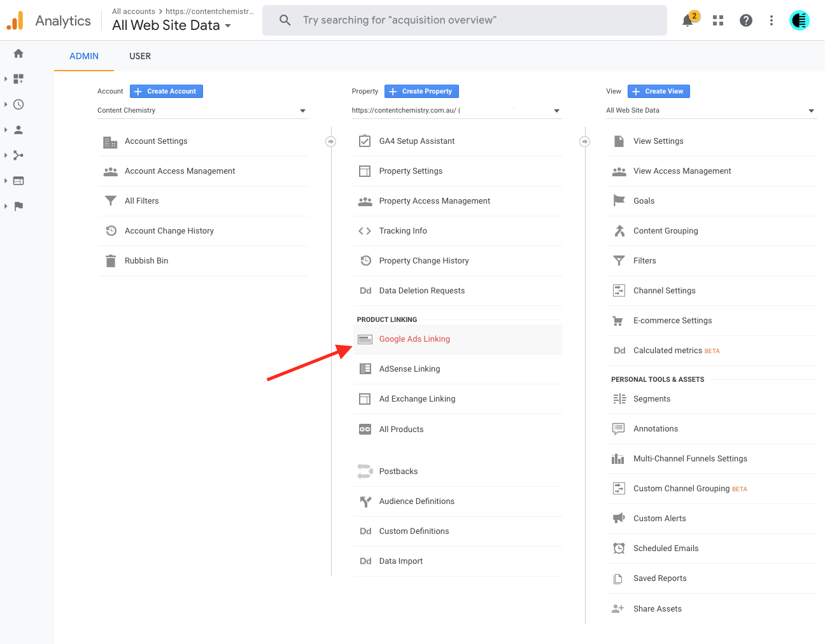Open the three-dot more options menu
This screenshot has width=825, height=644.
click(x=772, y=20)
